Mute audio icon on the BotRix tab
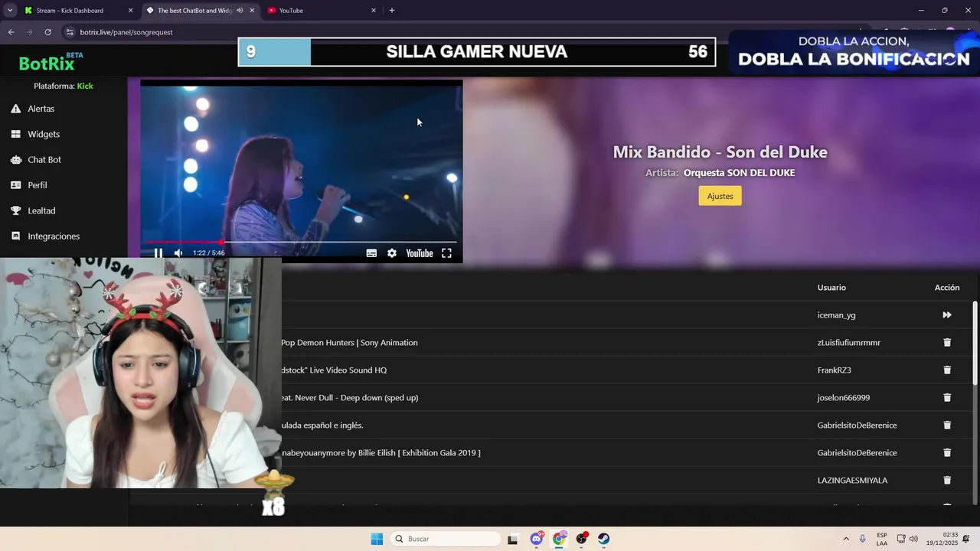The width and height of the screenshot is (980, 551). click(240, 11)
